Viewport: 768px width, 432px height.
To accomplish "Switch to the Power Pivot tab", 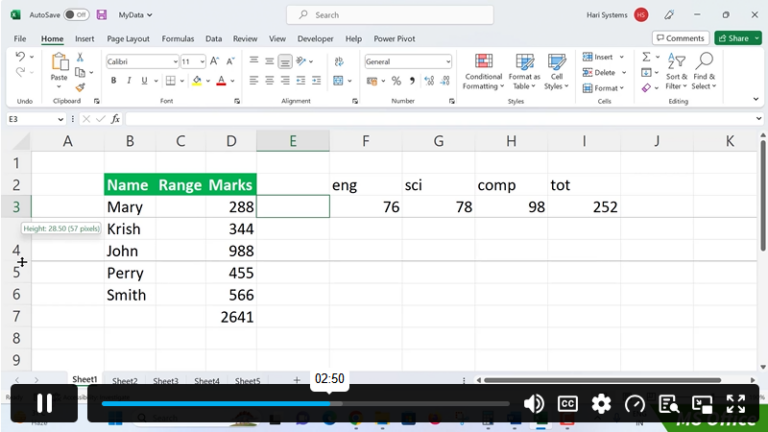I will 394,39.
